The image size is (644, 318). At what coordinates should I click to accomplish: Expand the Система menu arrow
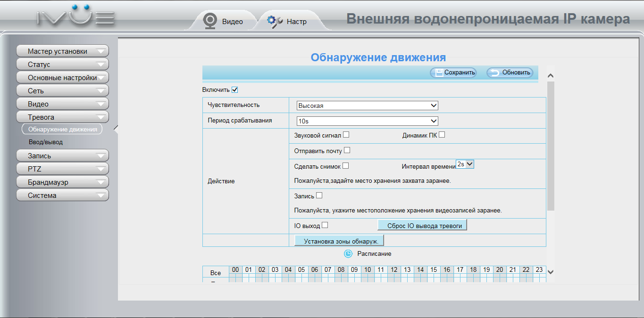(x=101, y=196)
